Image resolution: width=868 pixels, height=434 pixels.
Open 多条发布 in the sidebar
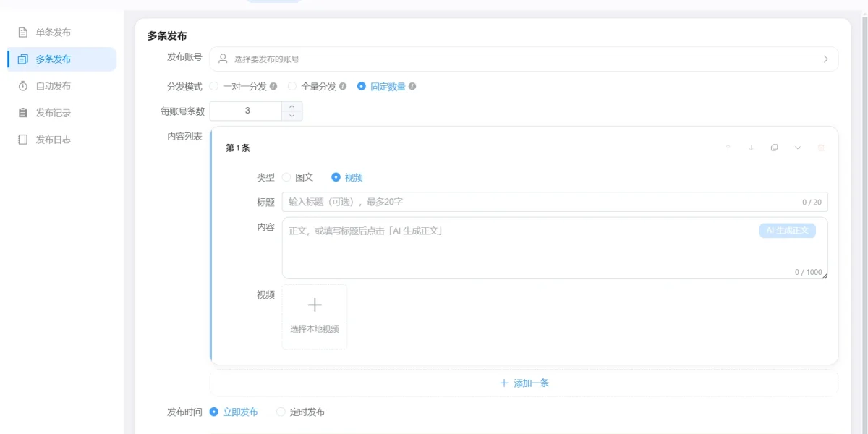tap(61, 59)
